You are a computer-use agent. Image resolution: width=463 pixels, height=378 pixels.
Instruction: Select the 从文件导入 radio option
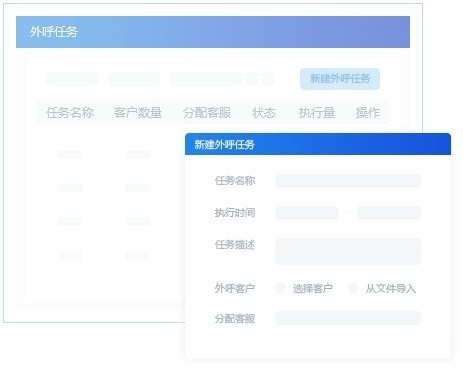353,288
